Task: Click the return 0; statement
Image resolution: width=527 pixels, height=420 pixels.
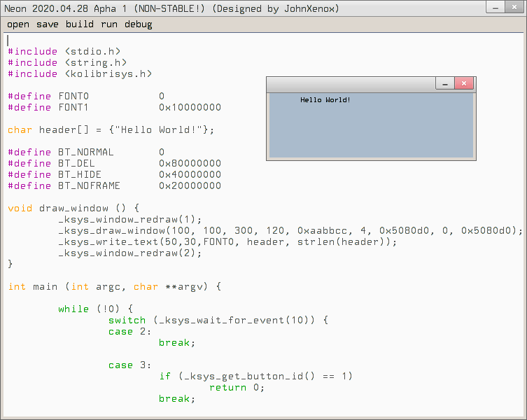Action: click(237, 388)
